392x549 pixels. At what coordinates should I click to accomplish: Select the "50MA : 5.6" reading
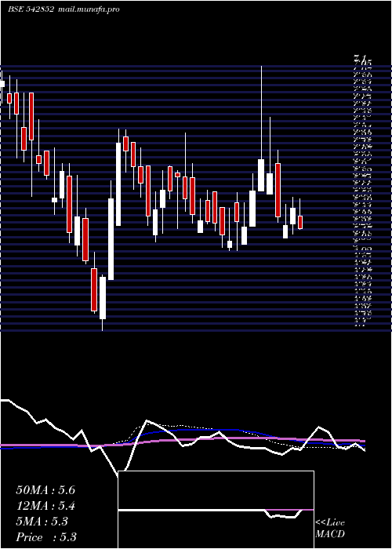[x=45, y=490]
